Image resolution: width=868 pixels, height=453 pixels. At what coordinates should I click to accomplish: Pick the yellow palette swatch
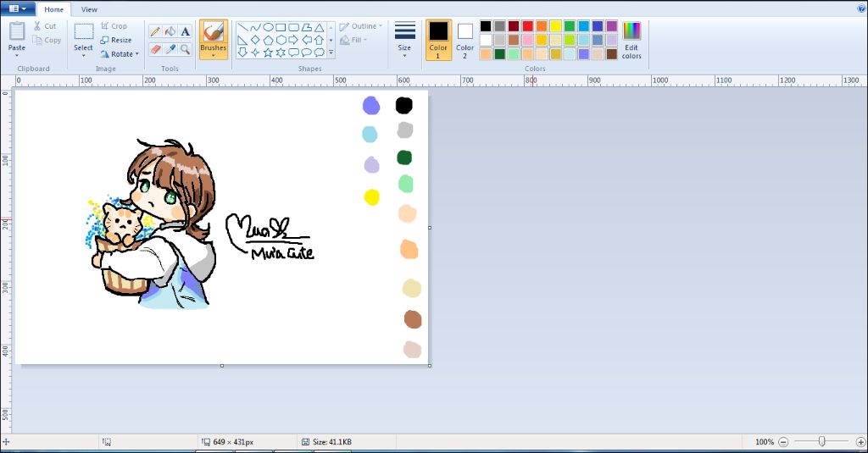point(556,26)
